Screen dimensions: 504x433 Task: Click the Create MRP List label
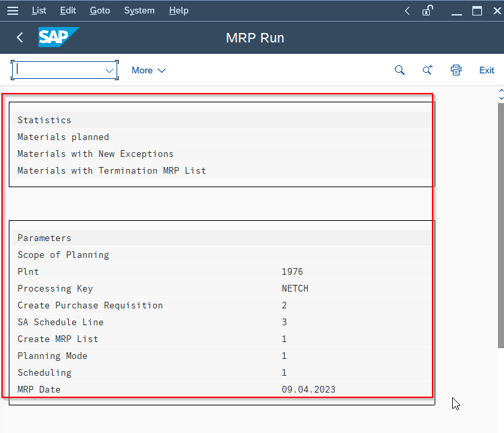pos(58,339)
